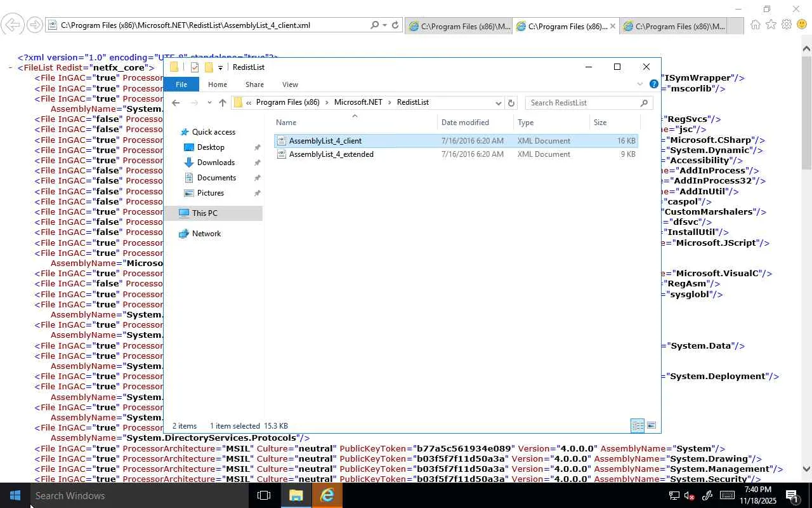Click the 16 KB size cell
The height and width of the screenshot is (508, 812).
626,141
